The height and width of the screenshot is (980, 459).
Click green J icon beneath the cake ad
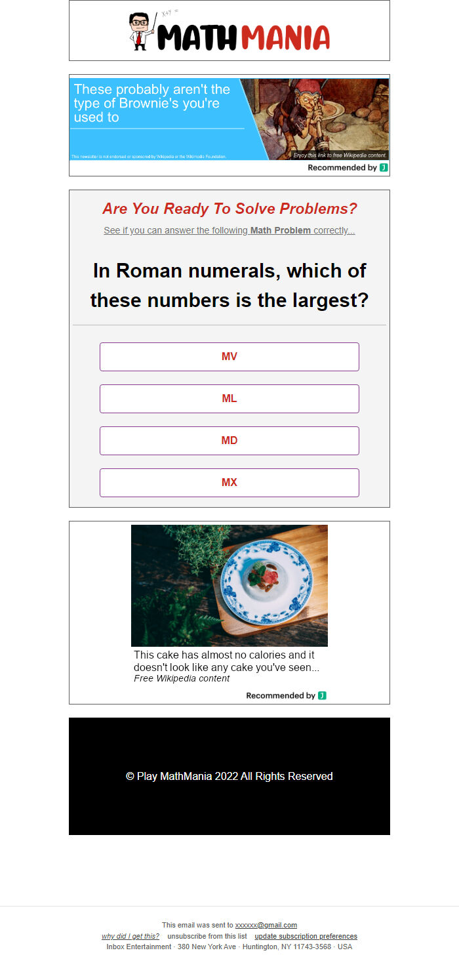coord(322,695)
